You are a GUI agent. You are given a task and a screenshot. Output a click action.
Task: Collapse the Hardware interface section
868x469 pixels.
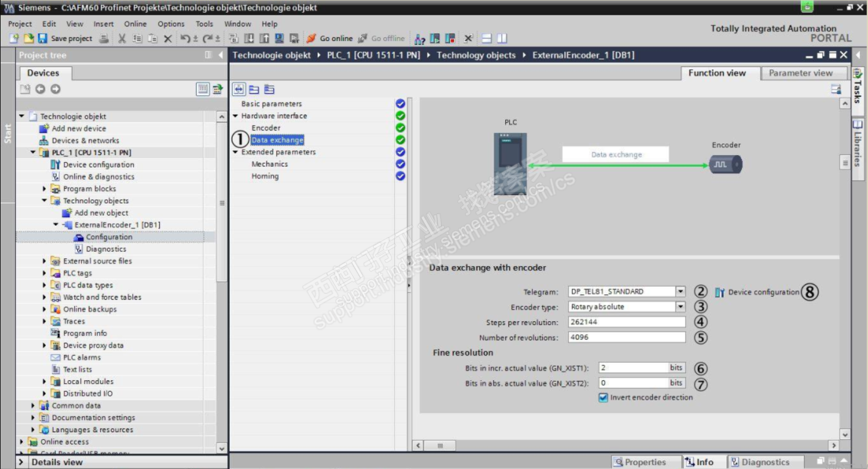pos(236,116)
